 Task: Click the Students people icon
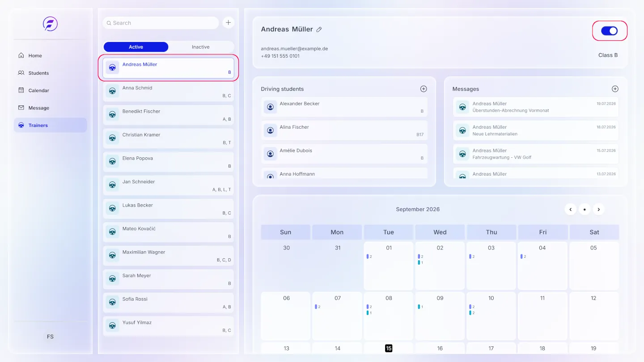tap(21, 73)
